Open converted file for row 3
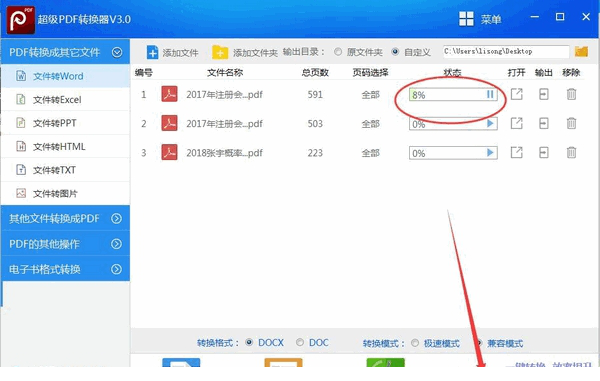600x381 pixels. (x=517, y=152)
